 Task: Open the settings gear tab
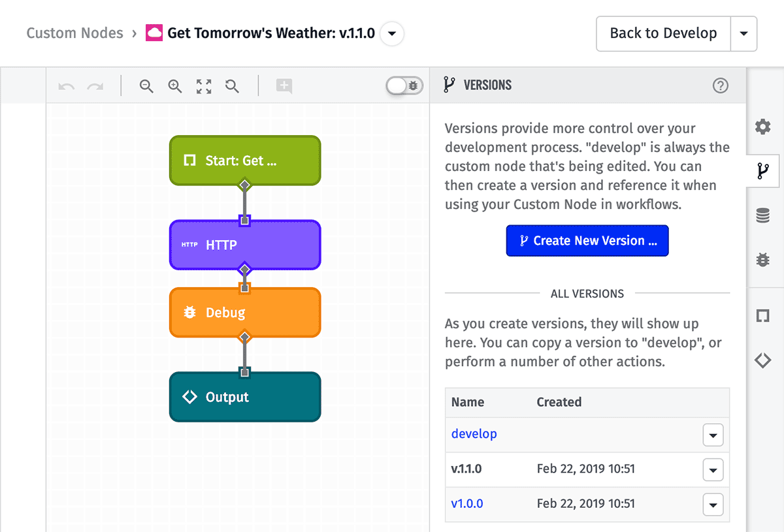pos(762,127)
